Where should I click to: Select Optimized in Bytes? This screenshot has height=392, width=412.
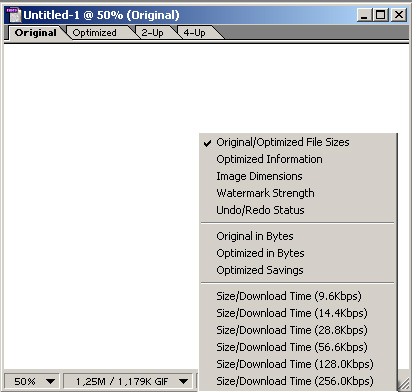(298, 253)
